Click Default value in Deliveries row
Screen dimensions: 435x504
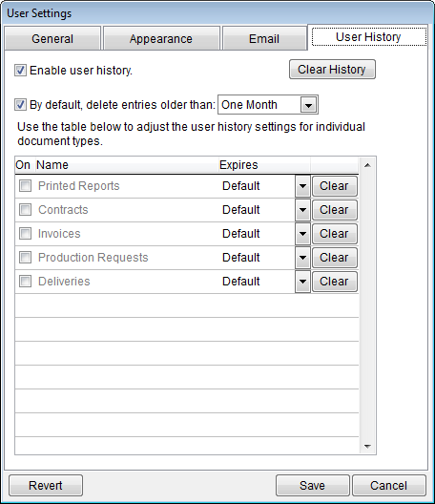[241, 282]
